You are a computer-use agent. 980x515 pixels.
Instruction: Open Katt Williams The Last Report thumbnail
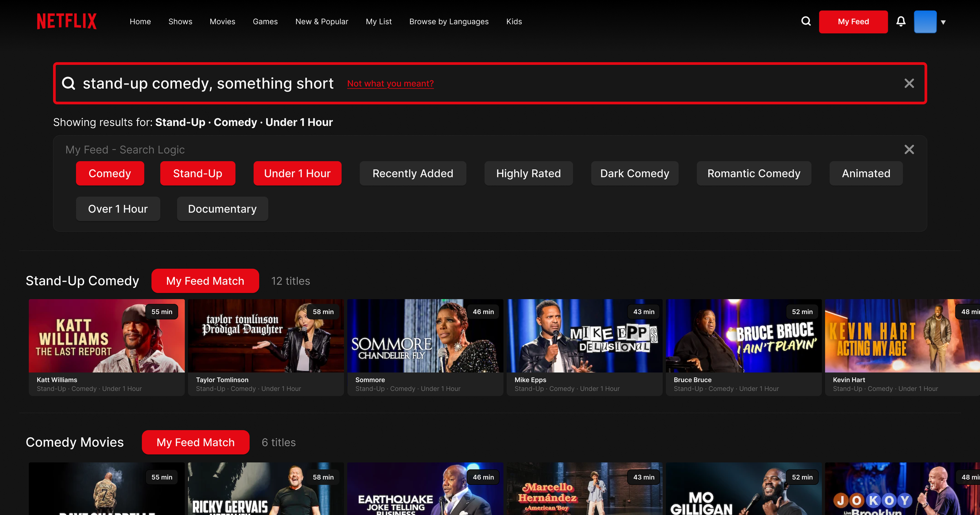pos(107,336)
